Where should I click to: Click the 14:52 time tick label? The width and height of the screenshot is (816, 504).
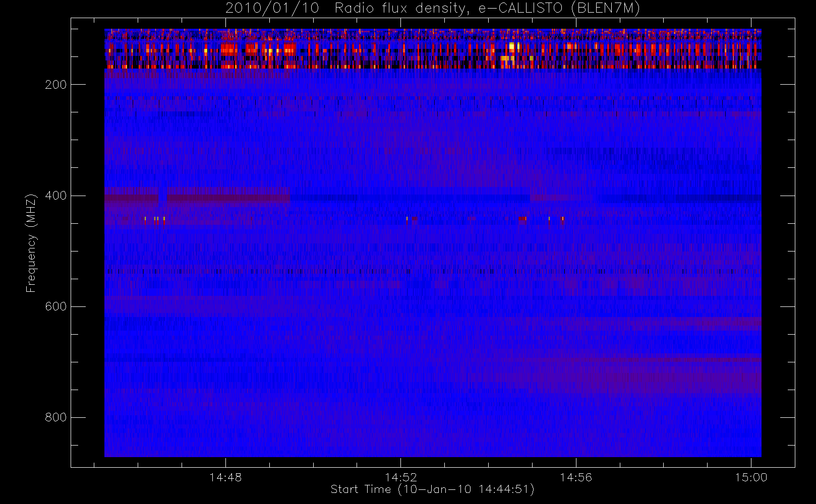401,477
